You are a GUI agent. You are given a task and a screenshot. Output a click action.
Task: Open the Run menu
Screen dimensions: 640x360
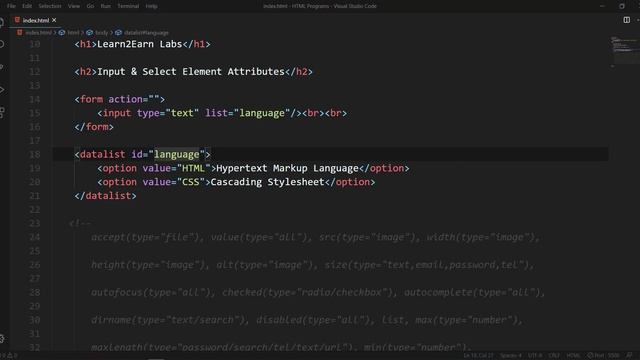coord(106,6)
